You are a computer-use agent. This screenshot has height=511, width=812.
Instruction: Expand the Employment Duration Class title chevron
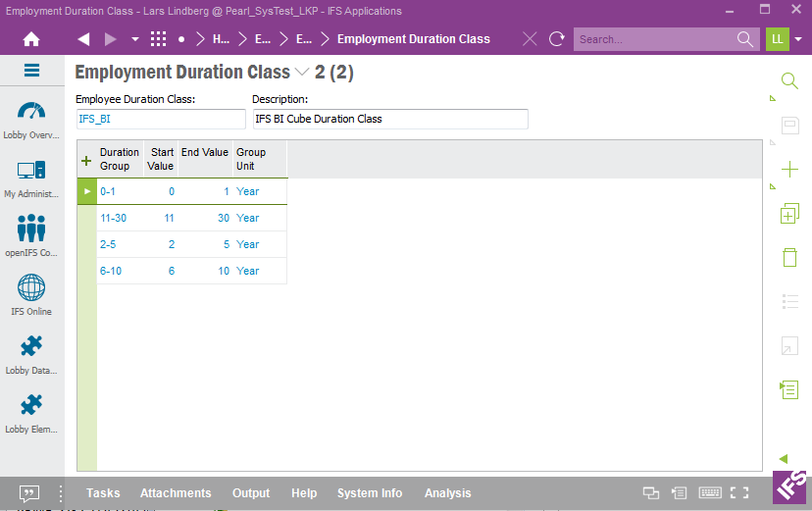pos(301,72)
